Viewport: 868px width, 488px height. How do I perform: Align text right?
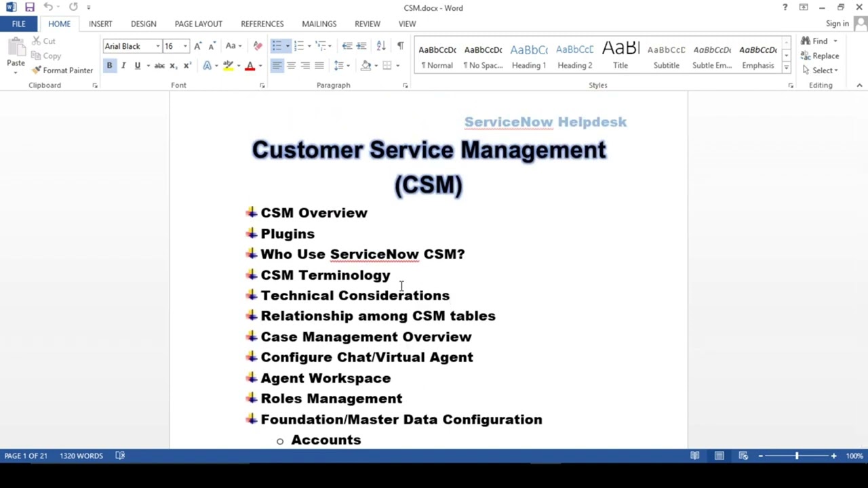click(305, 66)
